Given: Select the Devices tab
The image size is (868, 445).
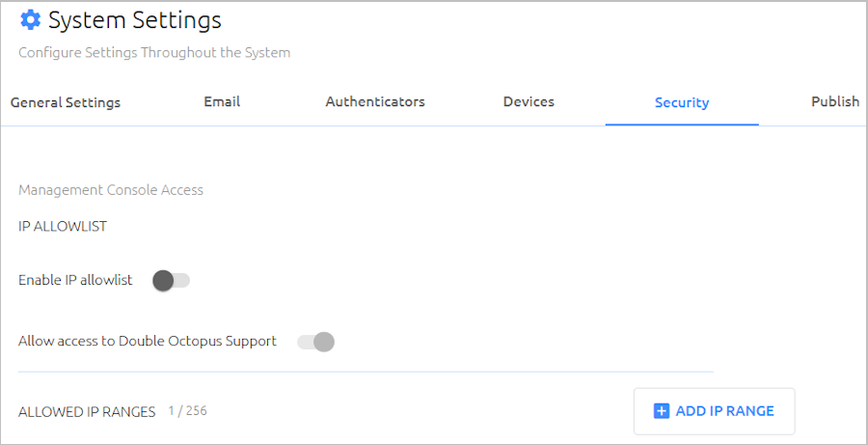Looking at the screenshot, I should (x=529, y=102).
